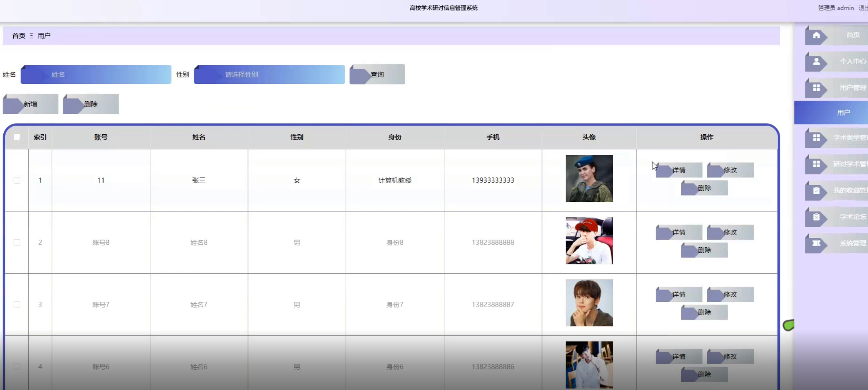Click the home icon in sidebar

(816, 35)
